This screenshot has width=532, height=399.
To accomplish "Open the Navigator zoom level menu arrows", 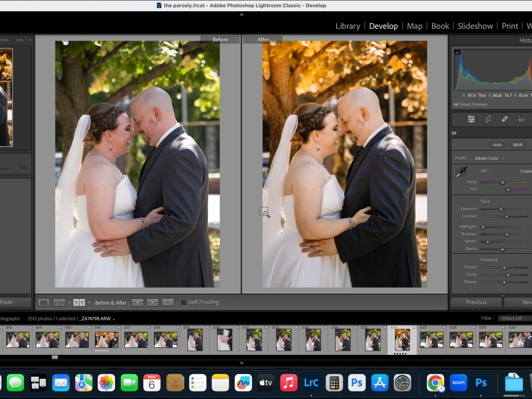I will (29, 40).
